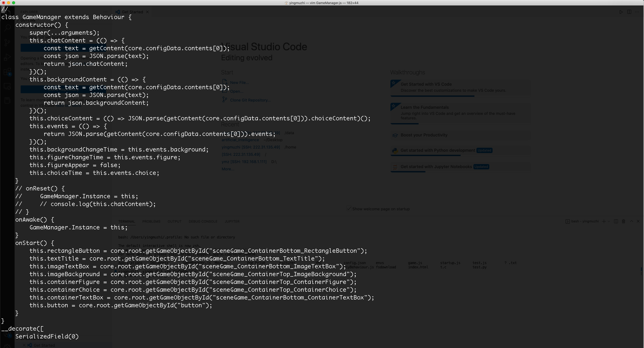Open the Extensions view with badge 8
The width and height of the screenshot is (644, 348).
(7, 72)
